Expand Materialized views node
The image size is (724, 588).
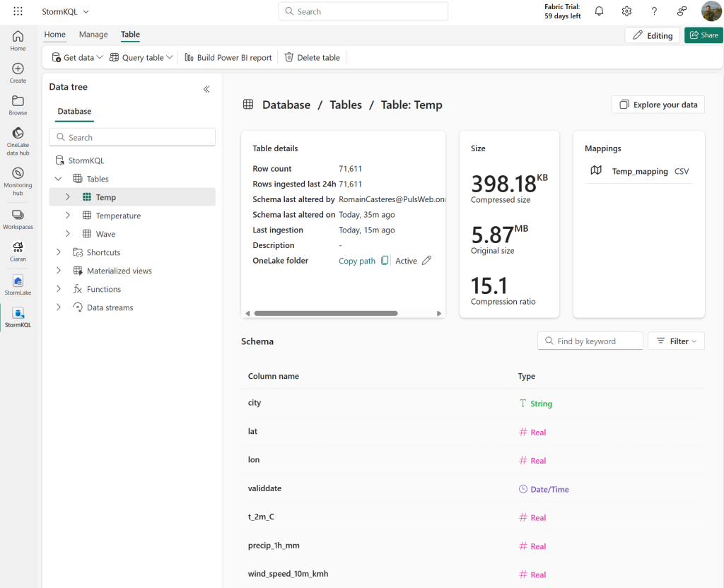pyautogui.click(x=58, y=271)
